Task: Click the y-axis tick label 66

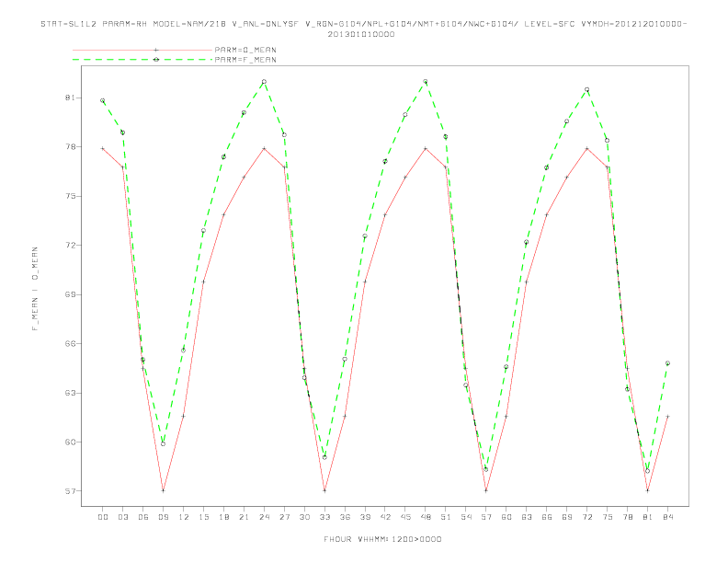Action: pyautogui.click(x=70, y=344)
